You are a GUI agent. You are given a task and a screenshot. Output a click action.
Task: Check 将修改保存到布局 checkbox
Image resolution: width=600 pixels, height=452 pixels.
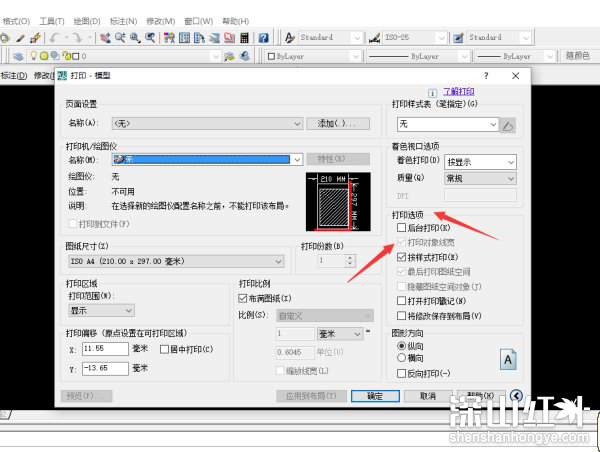[401, 316]
